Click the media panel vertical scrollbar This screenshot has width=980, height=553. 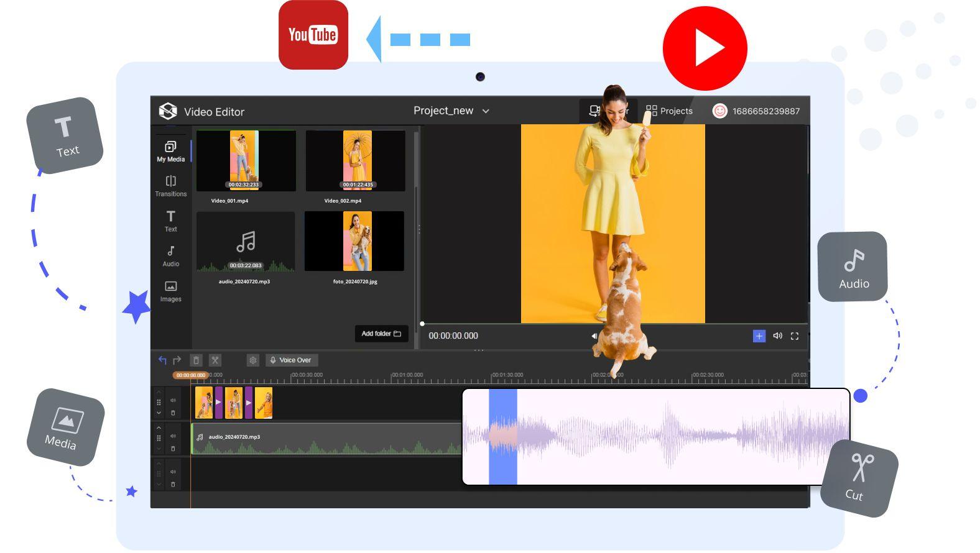[x=416, y=158]
